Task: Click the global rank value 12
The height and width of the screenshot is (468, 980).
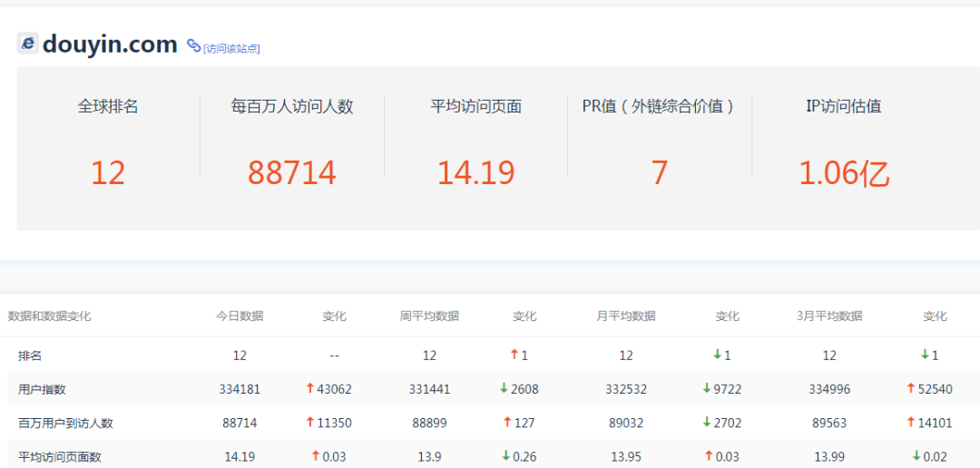Action: point(108,173)
